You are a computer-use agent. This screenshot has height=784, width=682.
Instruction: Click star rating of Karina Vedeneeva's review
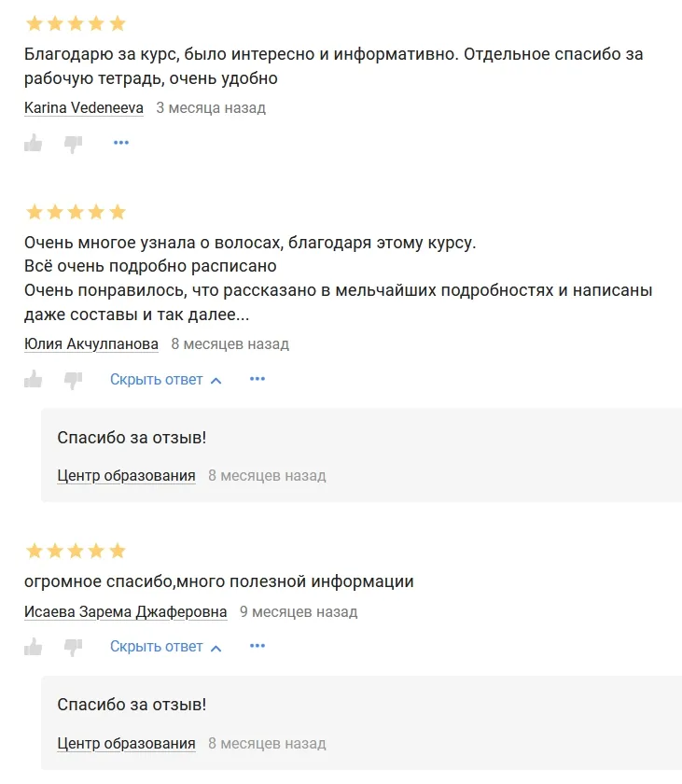pyautogui.click(x=76, y=23)
